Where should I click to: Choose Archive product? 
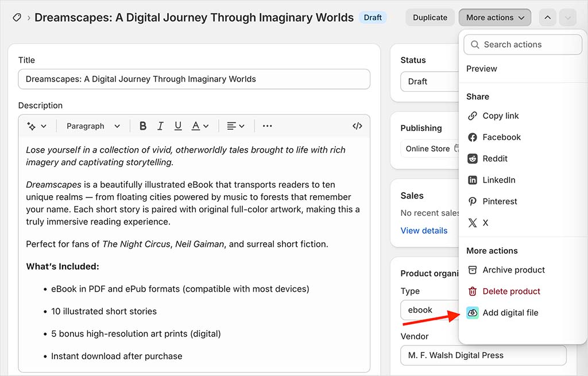(513, 270)
